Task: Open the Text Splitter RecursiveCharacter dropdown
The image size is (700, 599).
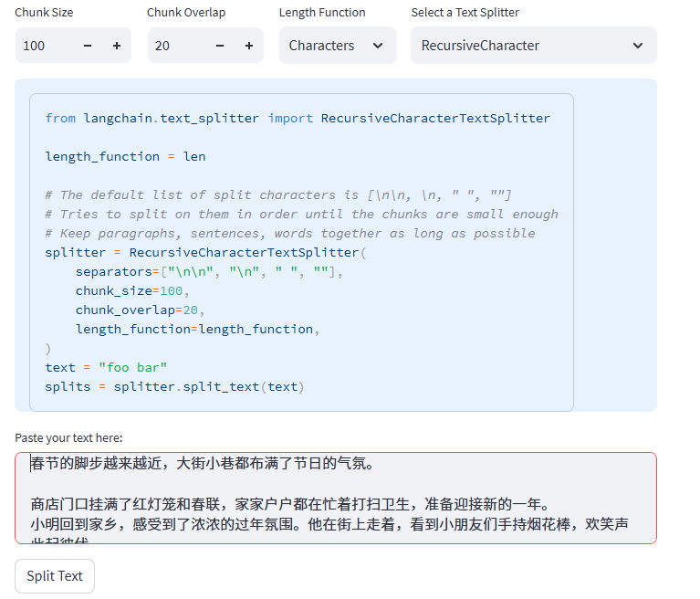Action: coord(534,46)
